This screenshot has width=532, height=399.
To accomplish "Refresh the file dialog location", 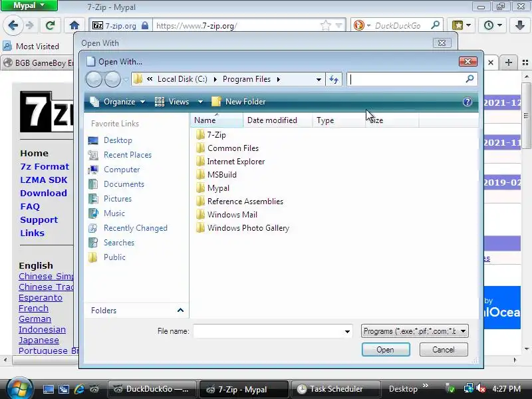I will point(334,79).
